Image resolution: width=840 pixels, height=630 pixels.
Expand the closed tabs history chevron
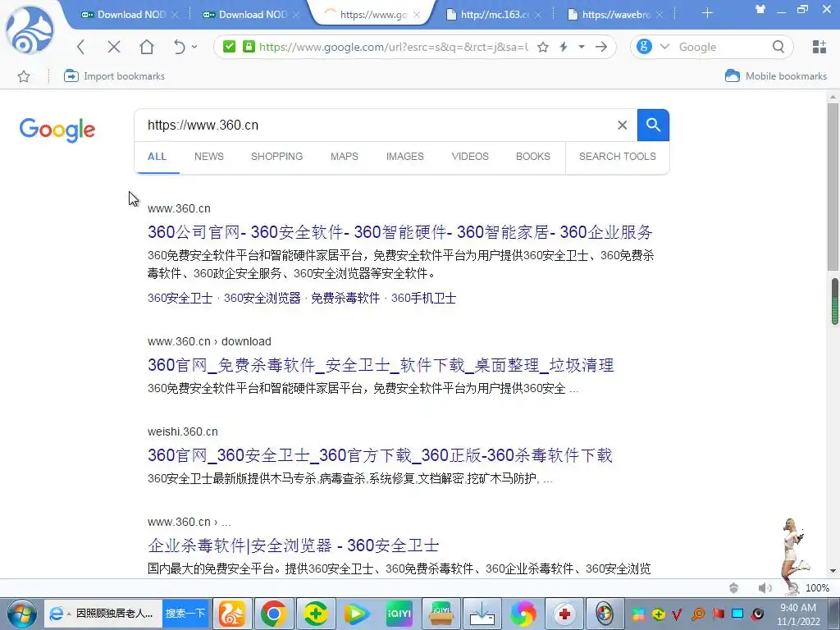tap(194, 47)
